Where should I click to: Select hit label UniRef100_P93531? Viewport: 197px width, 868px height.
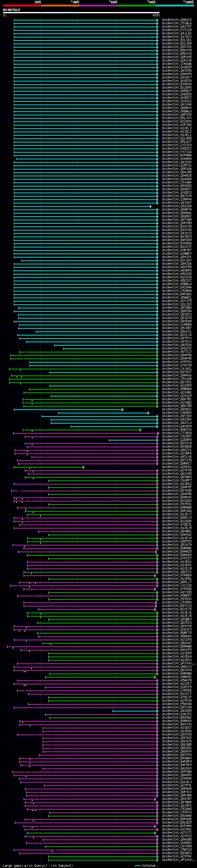click(177, 504)
